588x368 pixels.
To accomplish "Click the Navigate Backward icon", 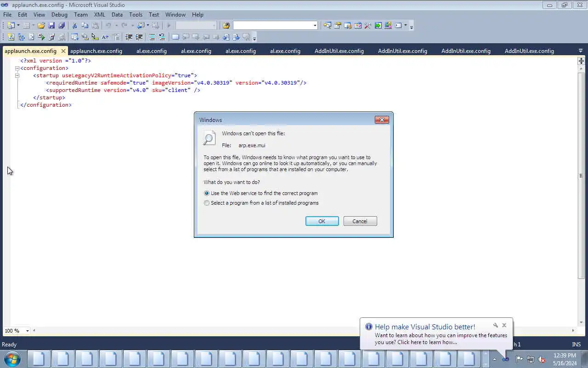I will pos(141,25).
